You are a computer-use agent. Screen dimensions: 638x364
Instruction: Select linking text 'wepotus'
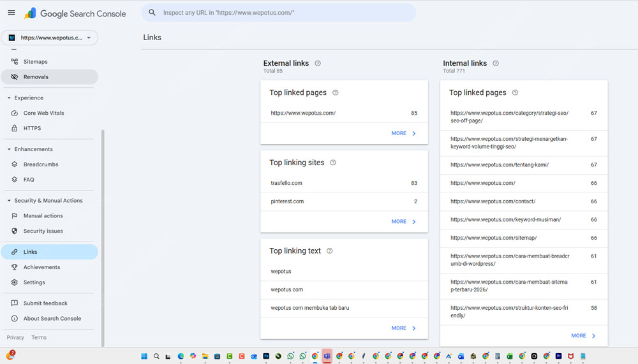point(345,272)
